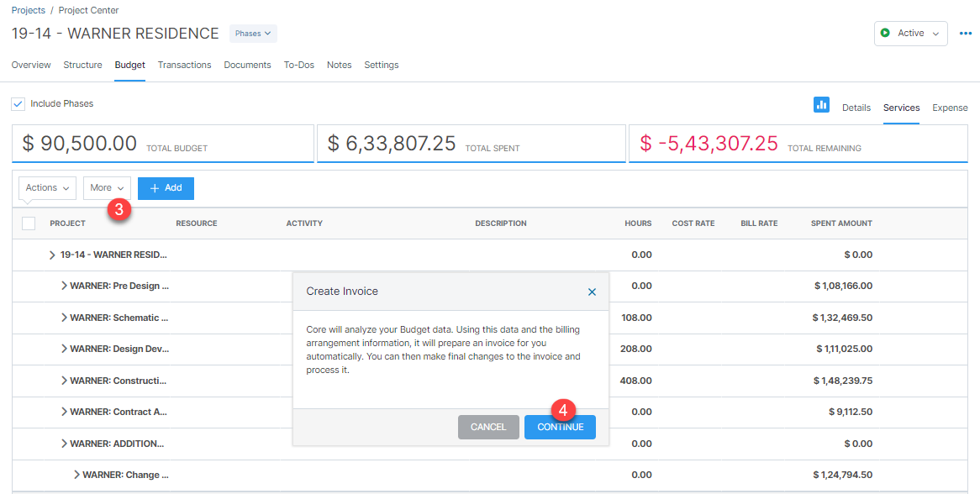Viewport: 980px width, 494px height.
Task: Open the Overview tab
Action: coord(31,65)
